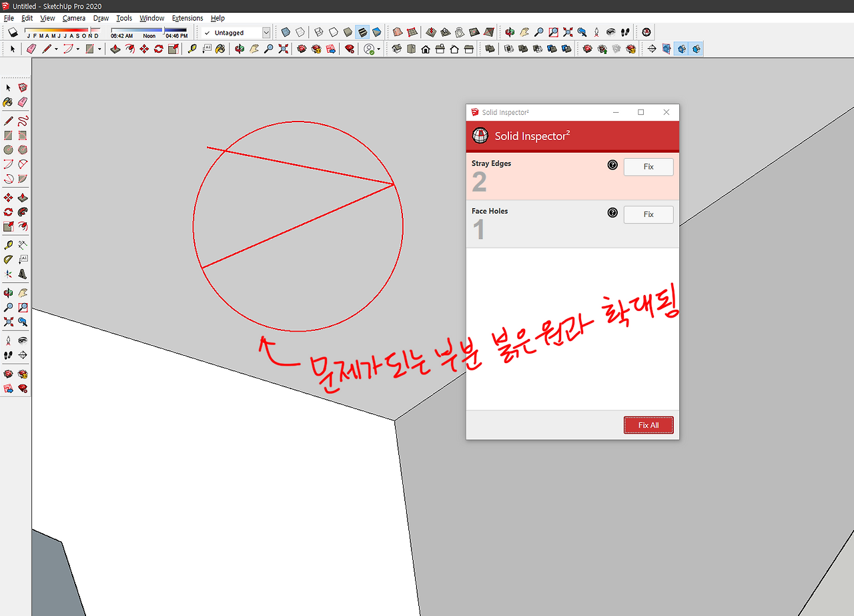Select the Line tool

click(9, 121)
